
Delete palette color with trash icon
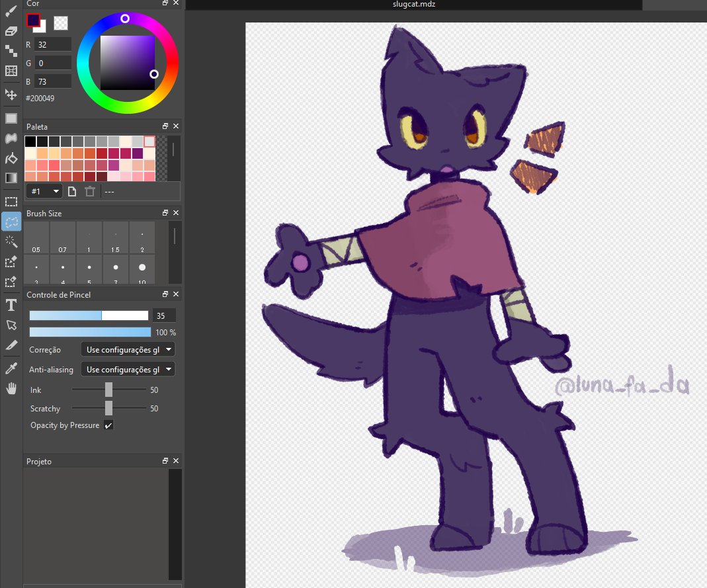click(x=90, y=192)
